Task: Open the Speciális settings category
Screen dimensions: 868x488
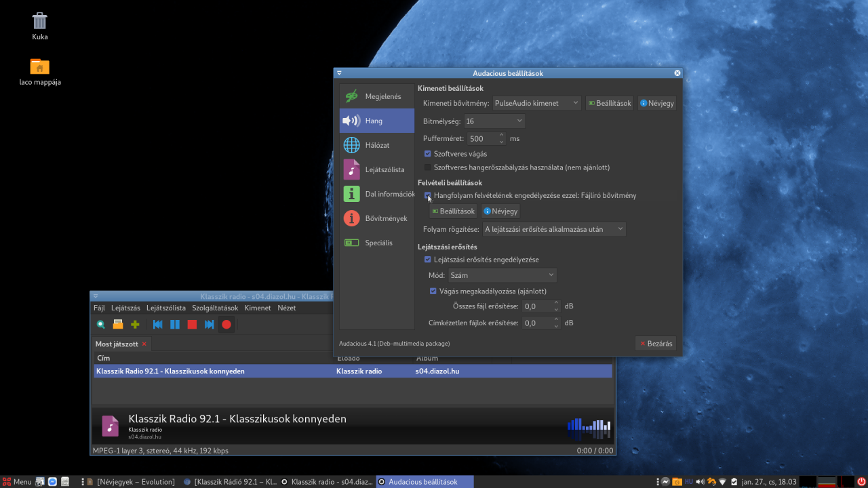Action: coord(377,243)
